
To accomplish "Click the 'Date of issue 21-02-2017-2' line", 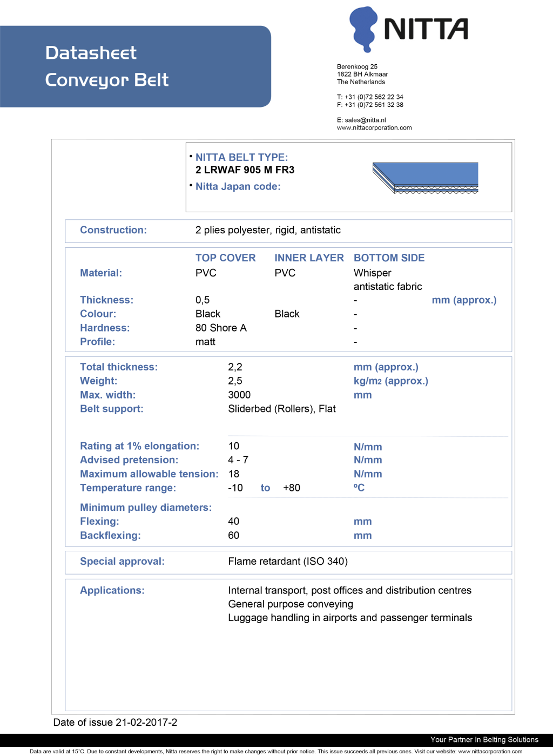I will tap(115, 723).
